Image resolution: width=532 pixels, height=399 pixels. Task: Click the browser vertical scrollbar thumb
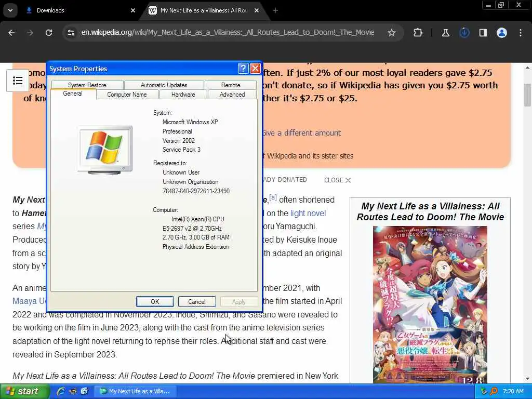pos(528,95)
